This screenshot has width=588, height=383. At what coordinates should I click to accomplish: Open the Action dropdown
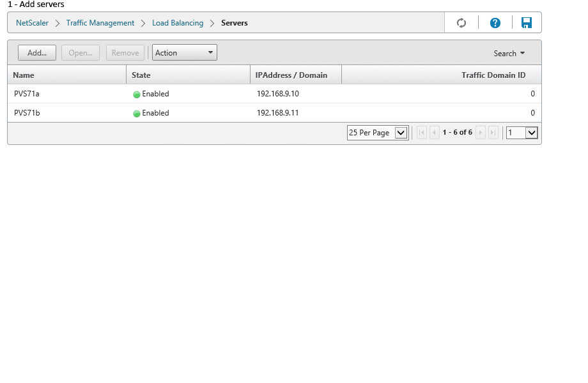tap(184, 53)
